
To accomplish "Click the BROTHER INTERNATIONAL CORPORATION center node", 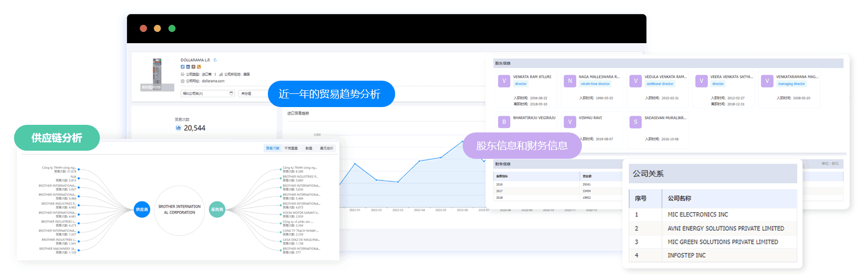I will (180, 210).
